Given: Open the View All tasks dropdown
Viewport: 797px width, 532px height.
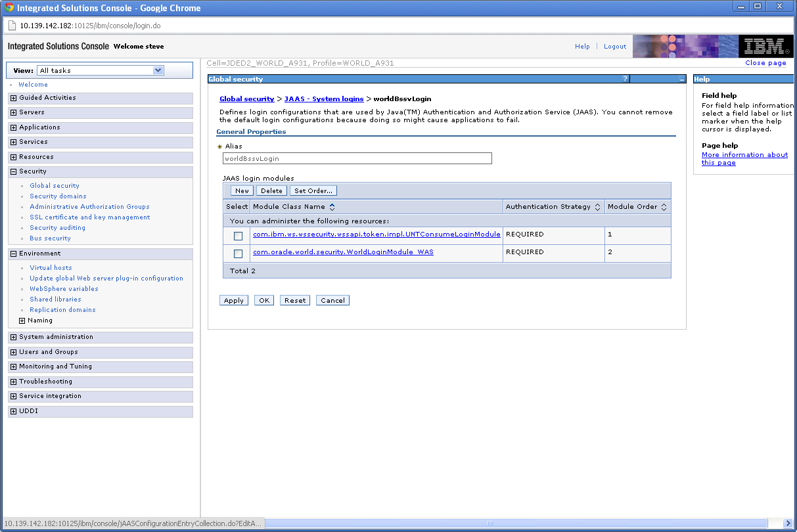Looking at the screenshot, I should tap(100, 70).
